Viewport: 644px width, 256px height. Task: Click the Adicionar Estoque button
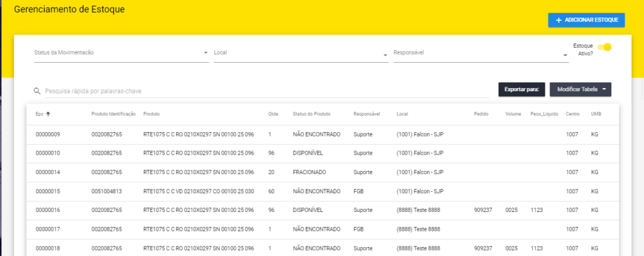586,20
